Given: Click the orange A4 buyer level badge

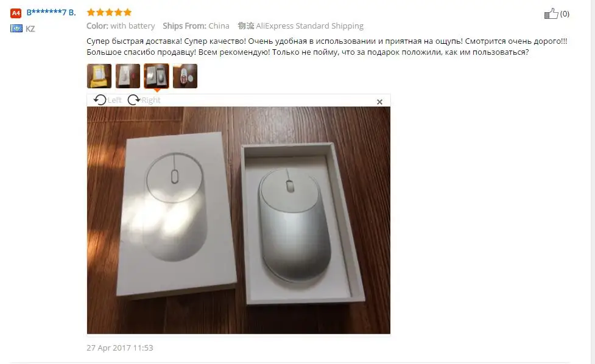Looking at the screenshot, I should (x=16, y=13).
